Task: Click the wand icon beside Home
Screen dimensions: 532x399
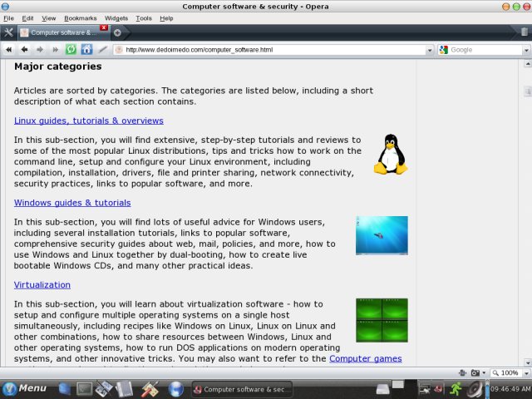Action: (x=102, y=50)
